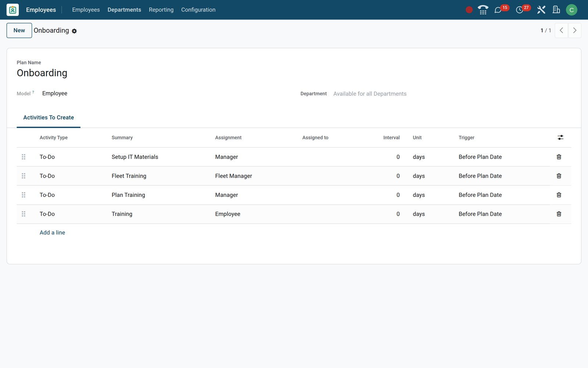Click drag handle of Fleet Training row

tap(24, 176)
